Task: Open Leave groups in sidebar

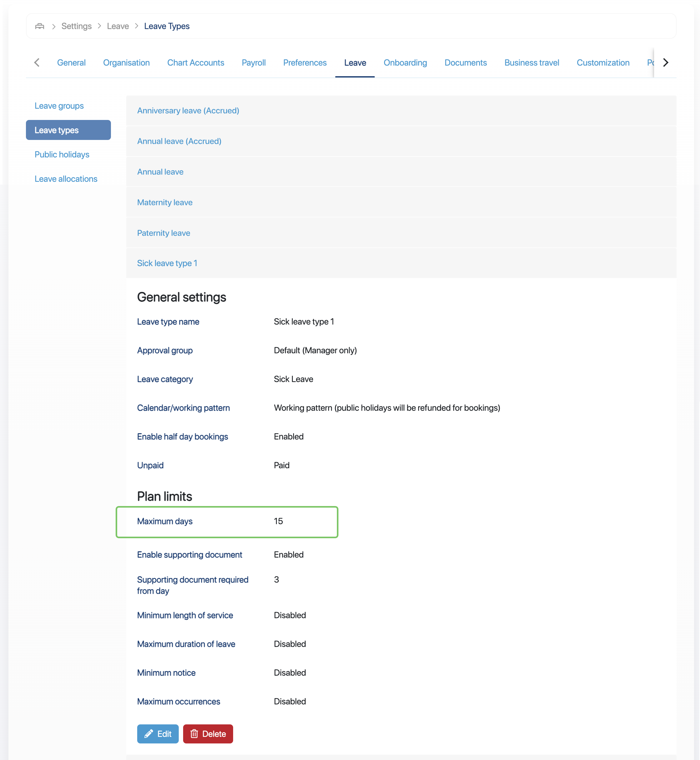Action: [59, 106]
